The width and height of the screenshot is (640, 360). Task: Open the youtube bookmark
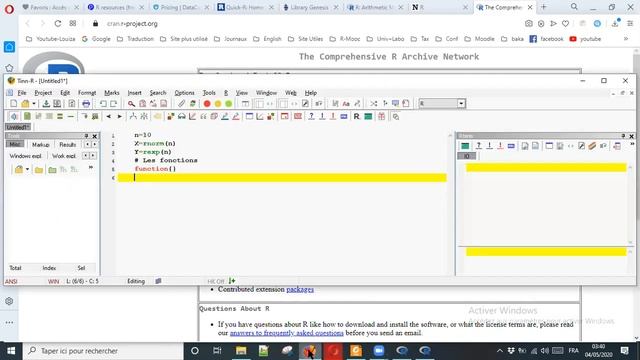(x=585, y=39)
